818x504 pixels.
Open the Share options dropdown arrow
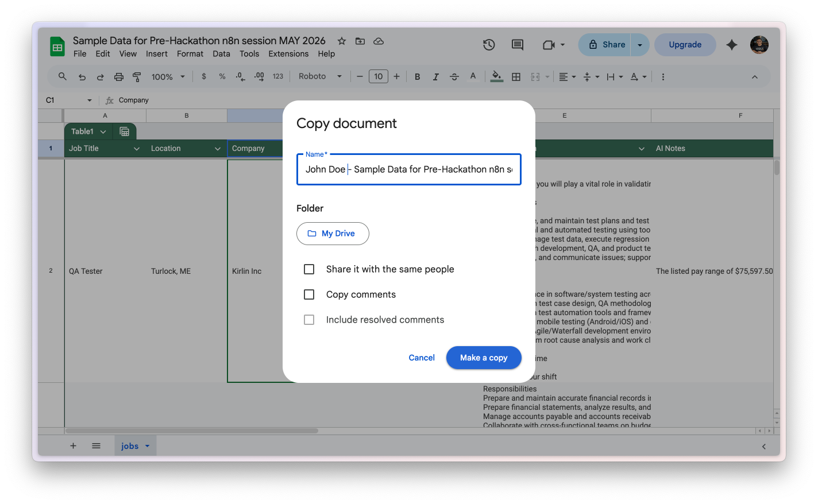[640, 45]
